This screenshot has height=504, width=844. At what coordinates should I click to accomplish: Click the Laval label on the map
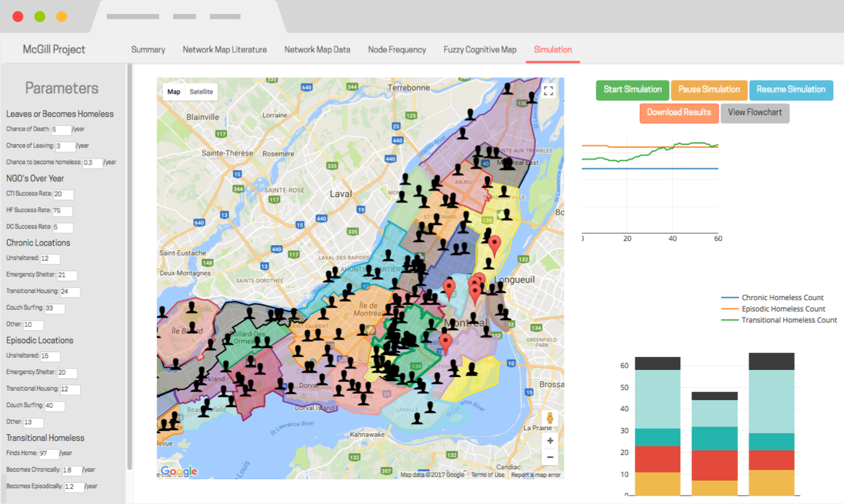pos(341,194)
